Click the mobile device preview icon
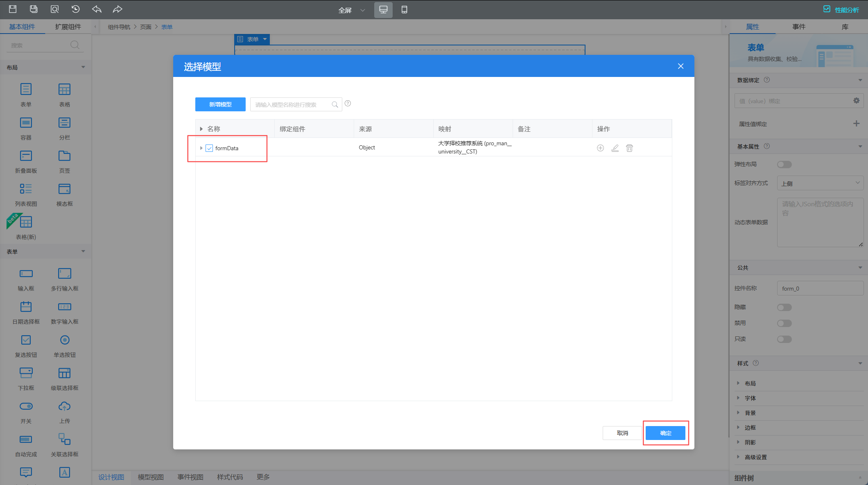 tap(404, 10)
